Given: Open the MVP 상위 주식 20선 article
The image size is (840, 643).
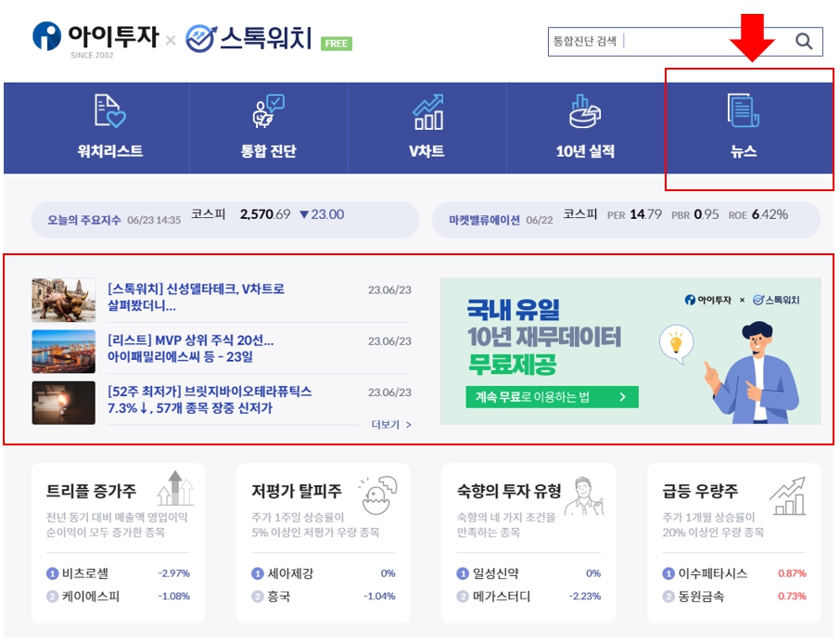Looking at the screenshot, I should [191, 348].
